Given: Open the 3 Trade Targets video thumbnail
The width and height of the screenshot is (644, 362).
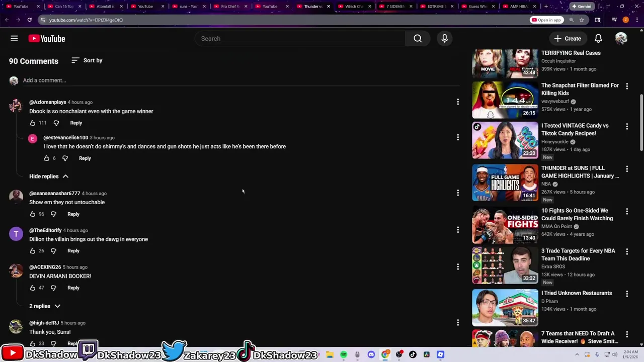Looking at the screenshot, I should point(505,265).
